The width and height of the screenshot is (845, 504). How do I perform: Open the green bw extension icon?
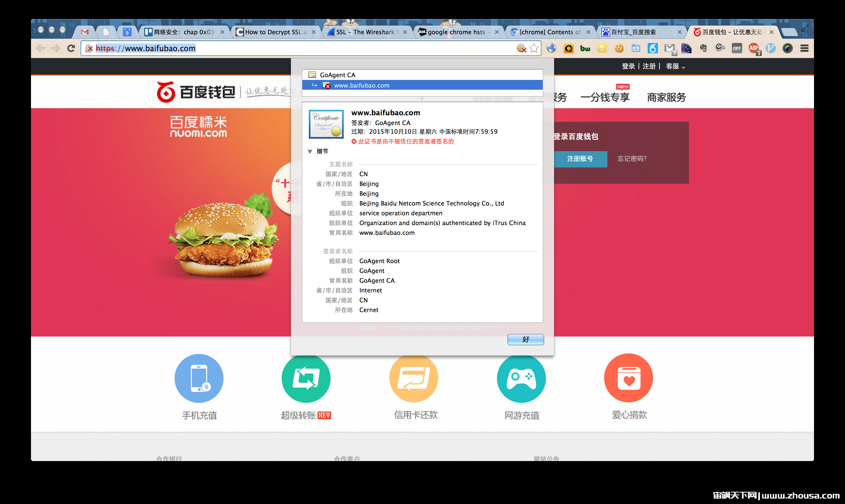pos(585,49)
